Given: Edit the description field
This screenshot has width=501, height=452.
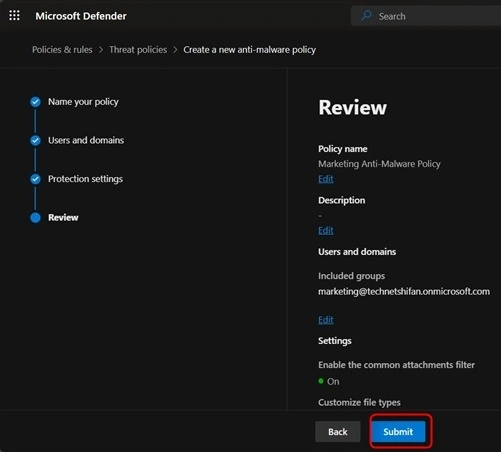Looking at the screenshot, I should [x=326, y=230].
